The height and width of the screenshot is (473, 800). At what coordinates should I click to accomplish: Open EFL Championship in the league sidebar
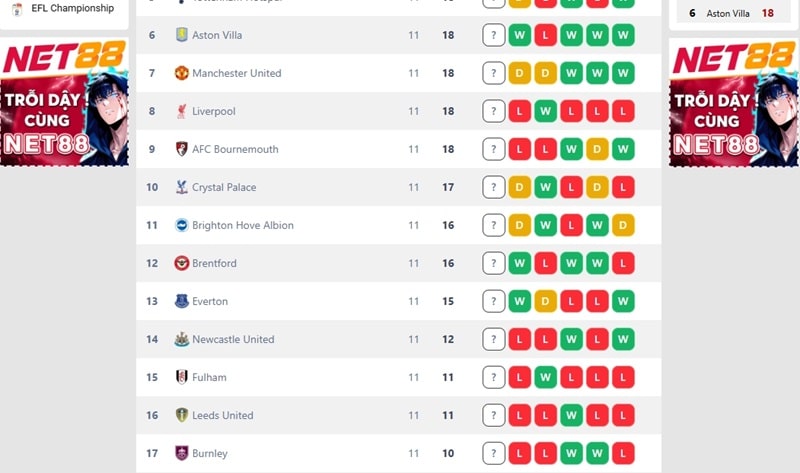pos(72,8)
